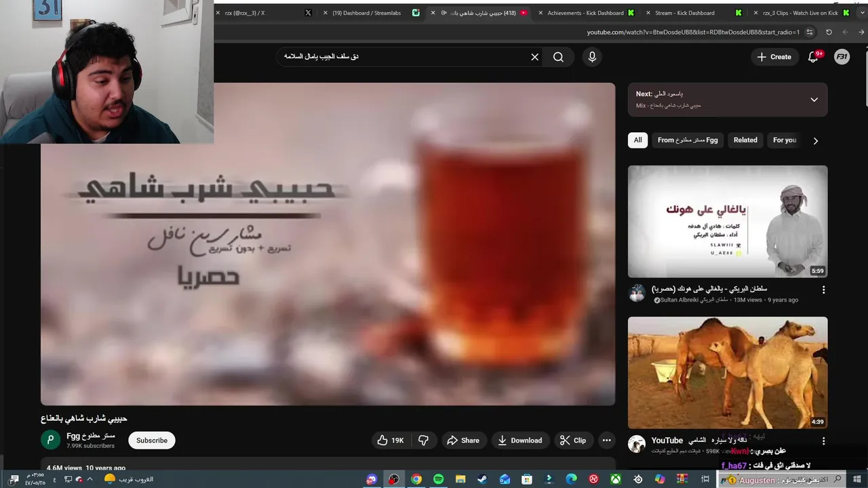Reload the page with the refresh icon
Viewport: 868px width, 488px height.
point(829,32)
